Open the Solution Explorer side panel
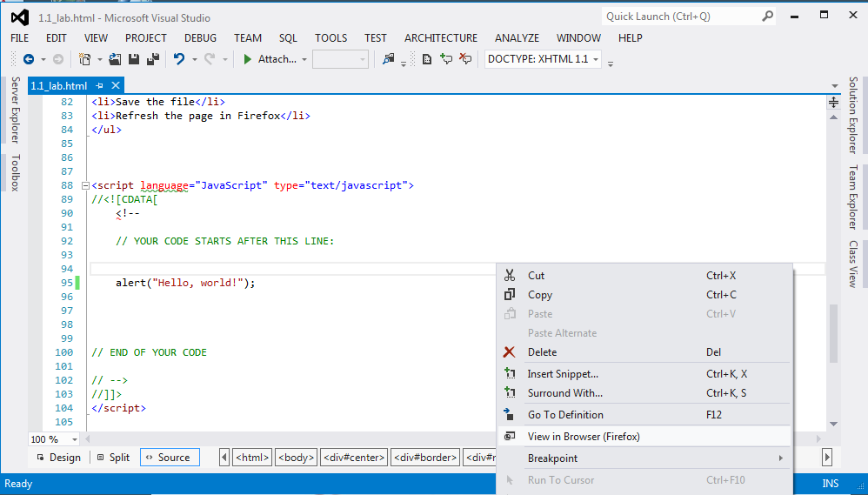868x495 pixels. (853, 114)
